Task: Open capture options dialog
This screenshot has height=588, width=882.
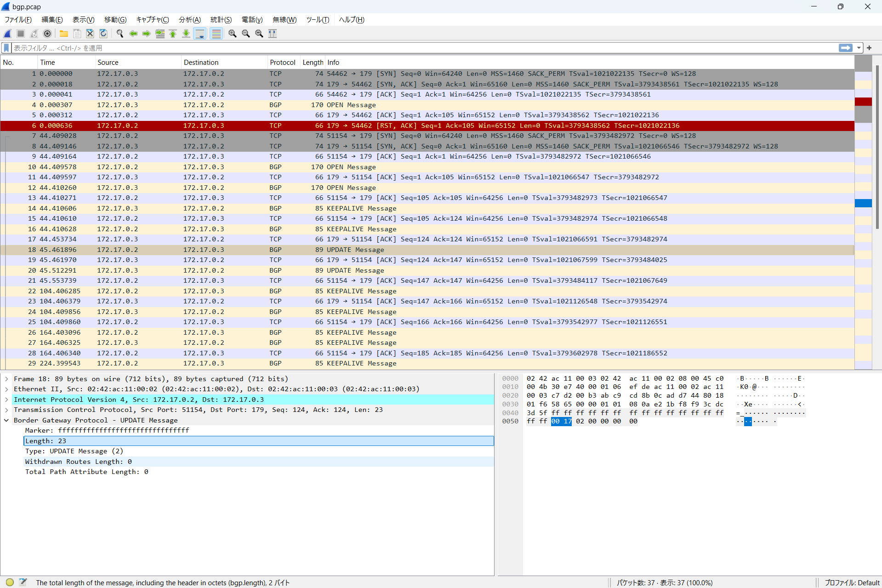Action: tap(47, 34)
